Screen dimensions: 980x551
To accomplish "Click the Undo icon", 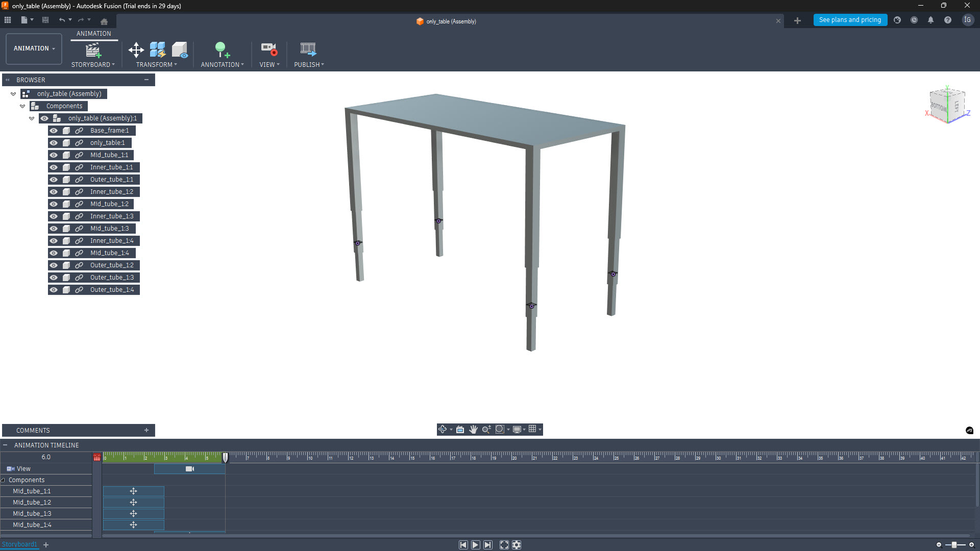I will click(x=62, y=19).
